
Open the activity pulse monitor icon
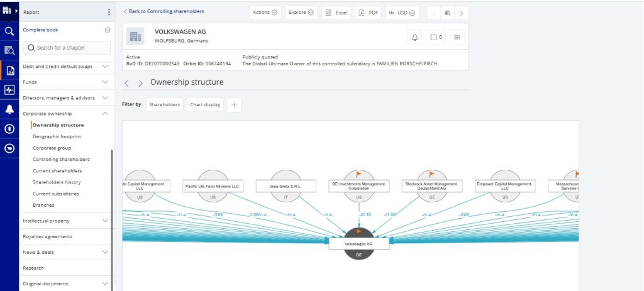(9, 90)
